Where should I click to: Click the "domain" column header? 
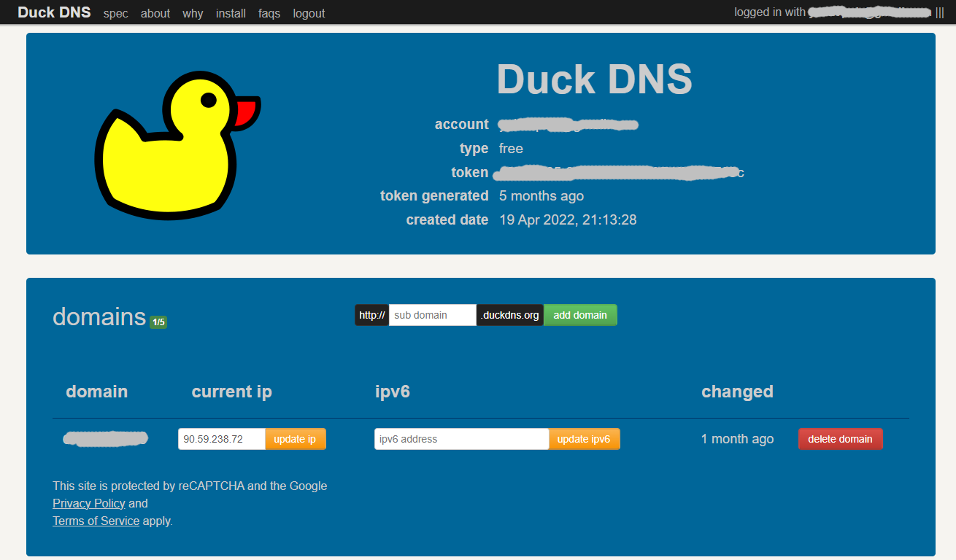(97, 392)
